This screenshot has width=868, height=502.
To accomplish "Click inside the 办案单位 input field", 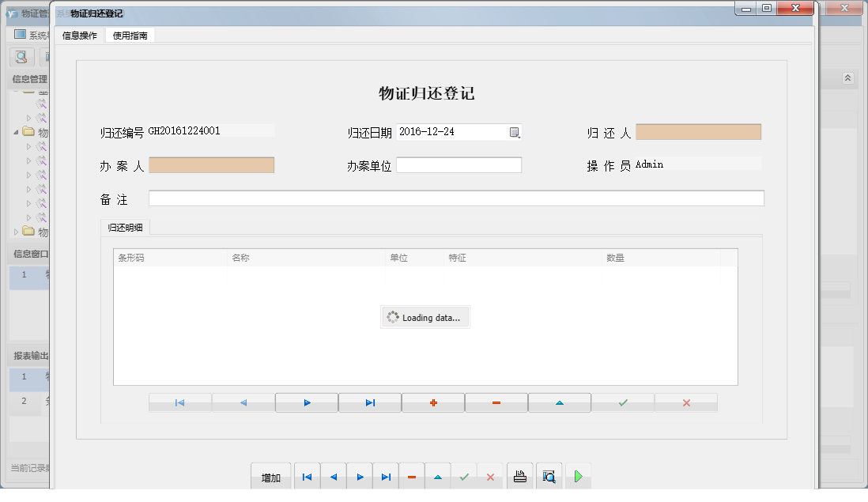I will coord(459,164).
